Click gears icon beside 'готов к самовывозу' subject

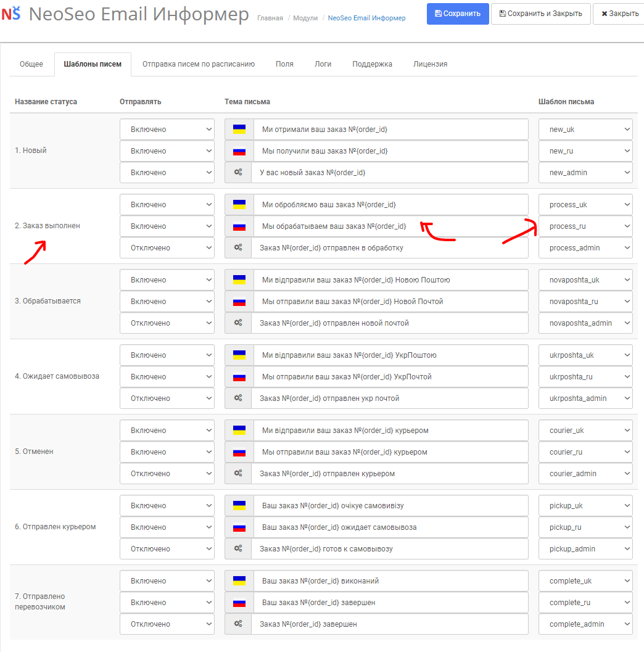coord(238,548)
